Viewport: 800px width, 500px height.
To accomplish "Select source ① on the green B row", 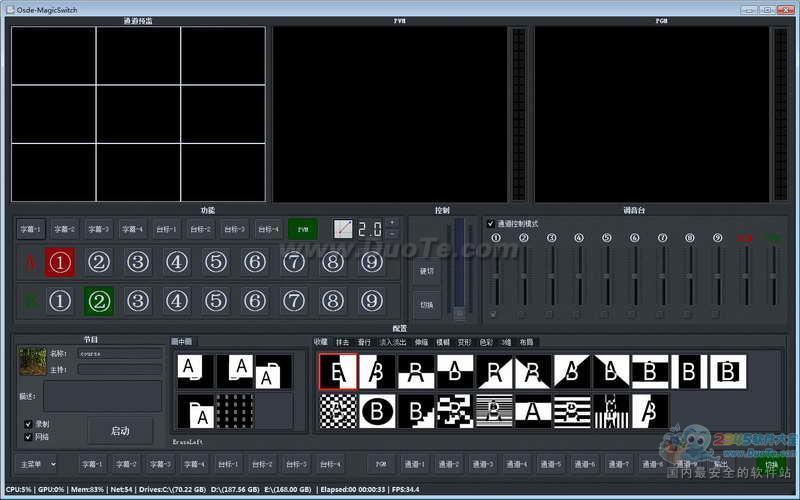I will pos(60,301).
